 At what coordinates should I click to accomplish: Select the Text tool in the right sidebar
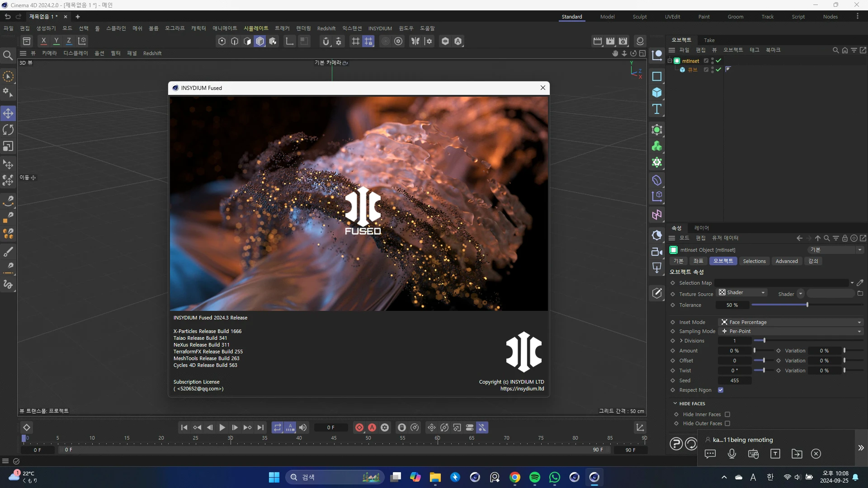tap(657, 109)
